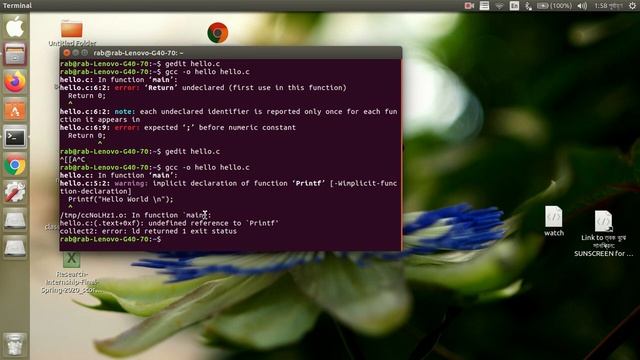Open the Wi-Fi network indicator

point(499,6)
